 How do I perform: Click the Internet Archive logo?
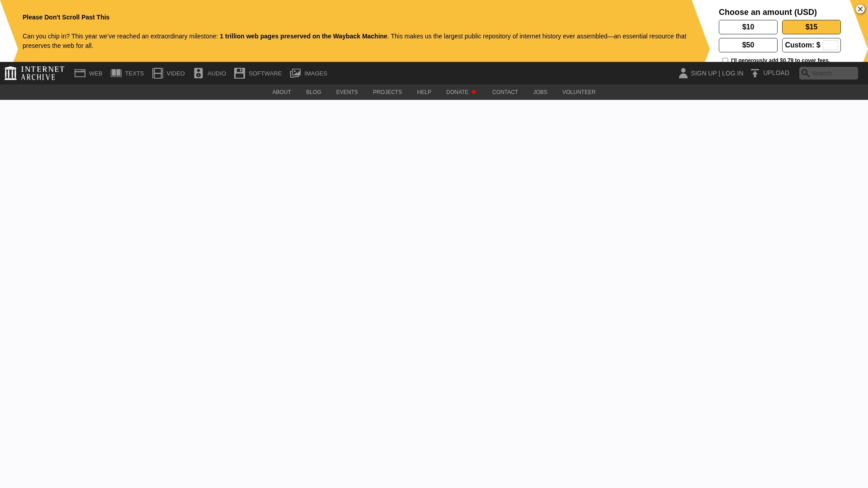tap(34, 73)
